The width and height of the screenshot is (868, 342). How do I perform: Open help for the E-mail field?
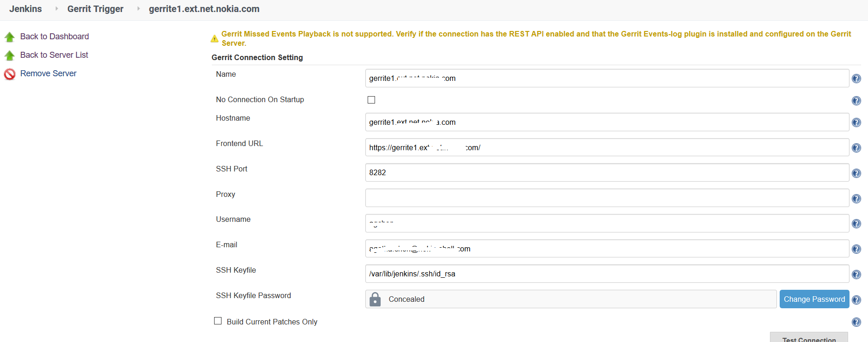click(x=856, y=249)
